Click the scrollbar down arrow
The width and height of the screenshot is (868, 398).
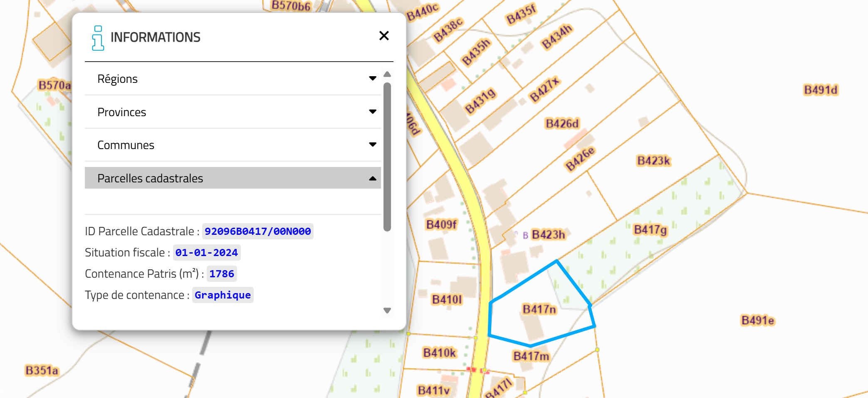pos(387,311)
